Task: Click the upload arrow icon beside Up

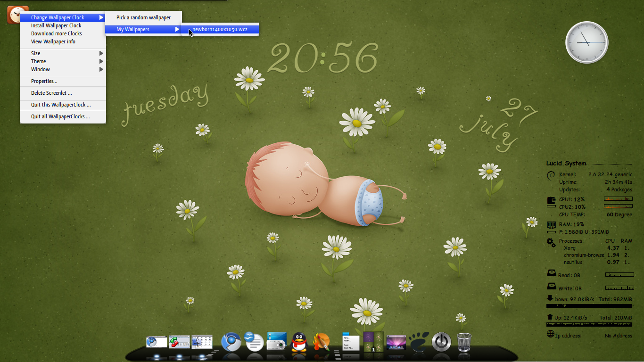Action: coord(550,317)
